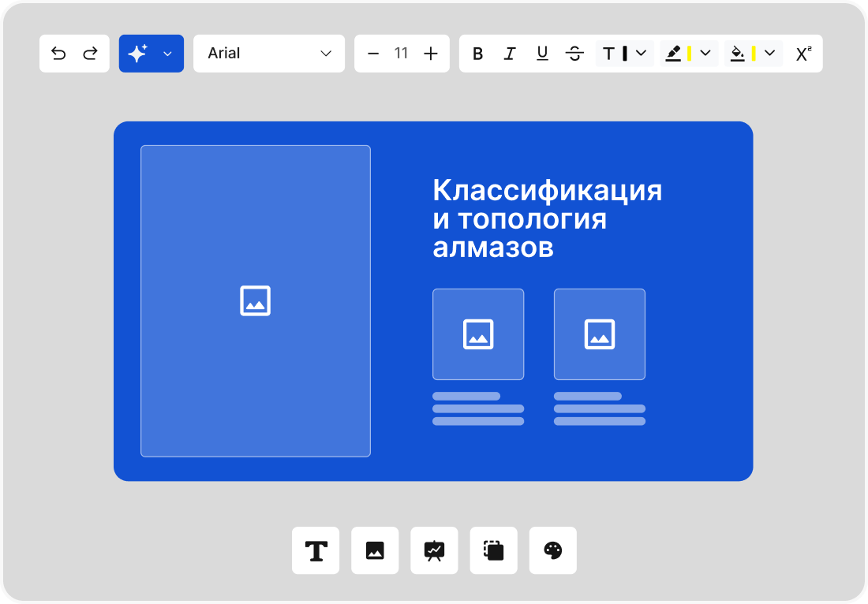This screenshot has height=604, width=868.
Task: Increase font size with plus button
Action: click(430, 54)
